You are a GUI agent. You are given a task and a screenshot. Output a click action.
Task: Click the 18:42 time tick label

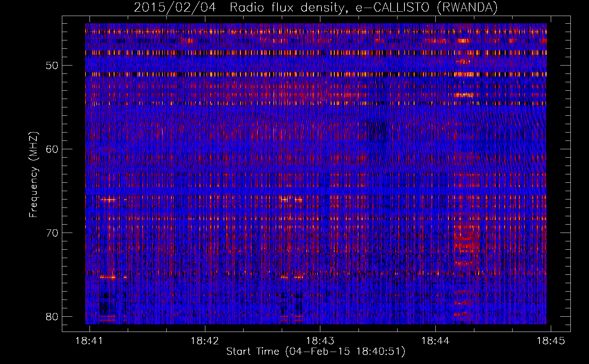click(205, 341)
